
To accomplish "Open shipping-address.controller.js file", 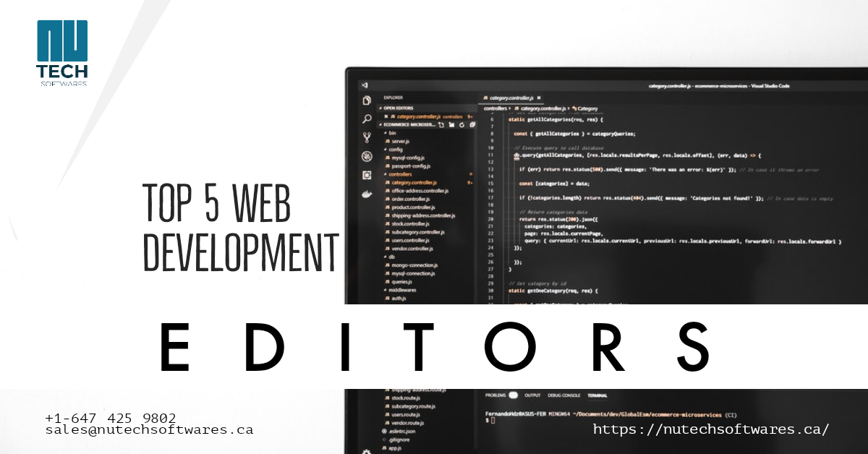I will click(x=420, y=215).
